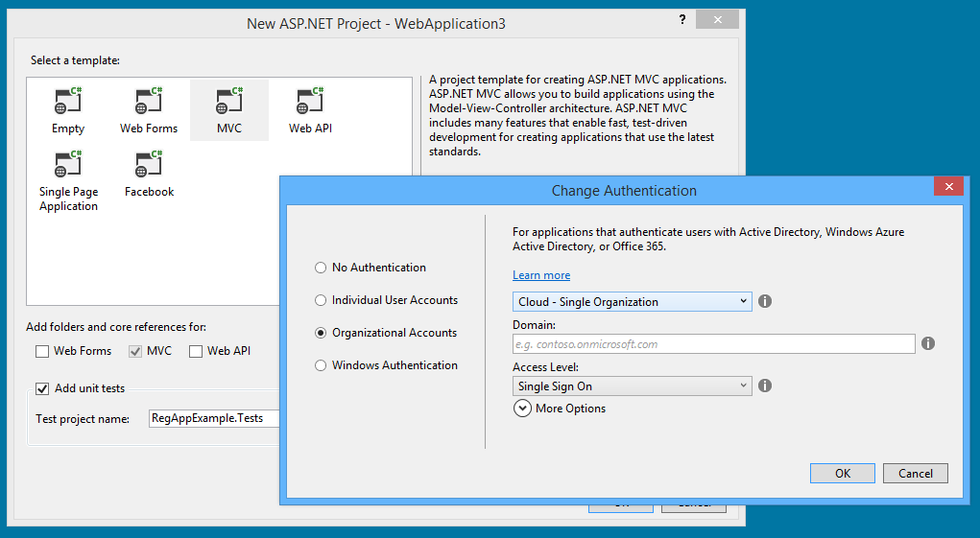Click the 'Select a template:' label
980x538 pixels.
point(75,60)
